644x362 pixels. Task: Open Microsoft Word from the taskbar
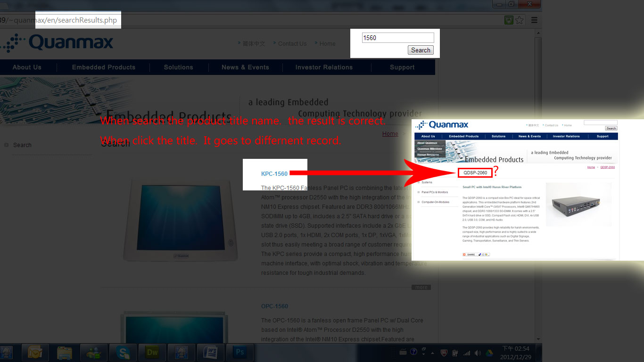[x=211, y=352]
